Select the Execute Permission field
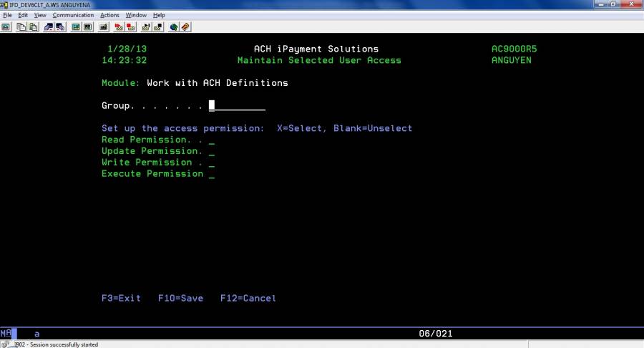The width and height of the screenshot is (644, 348). pos(212,174)
